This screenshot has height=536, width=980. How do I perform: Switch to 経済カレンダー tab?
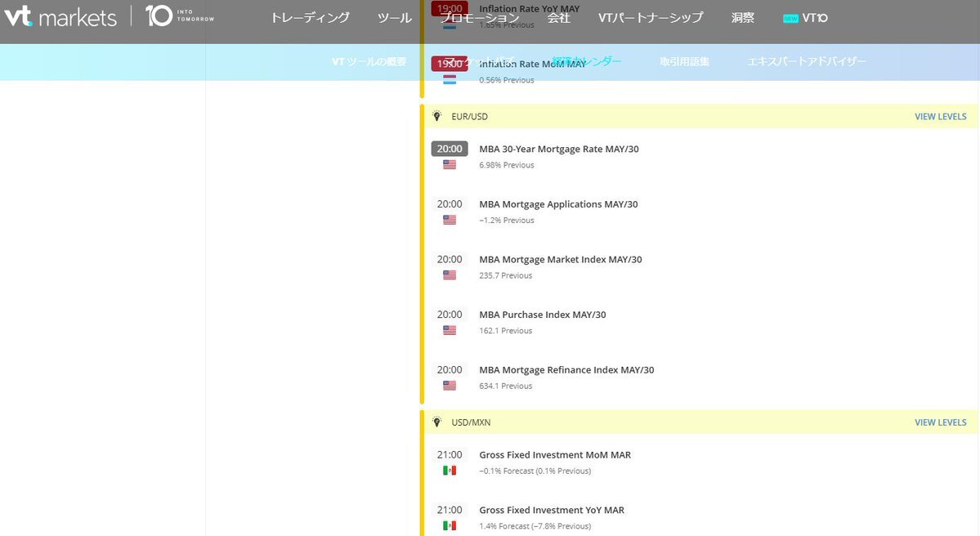(x=586, y=61)
